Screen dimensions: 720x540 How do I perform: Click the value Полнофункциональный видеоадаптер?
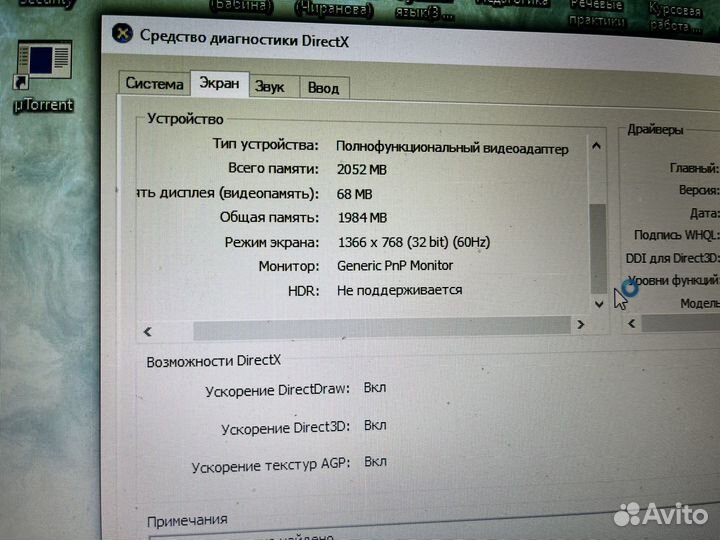(x=452, y=148)
